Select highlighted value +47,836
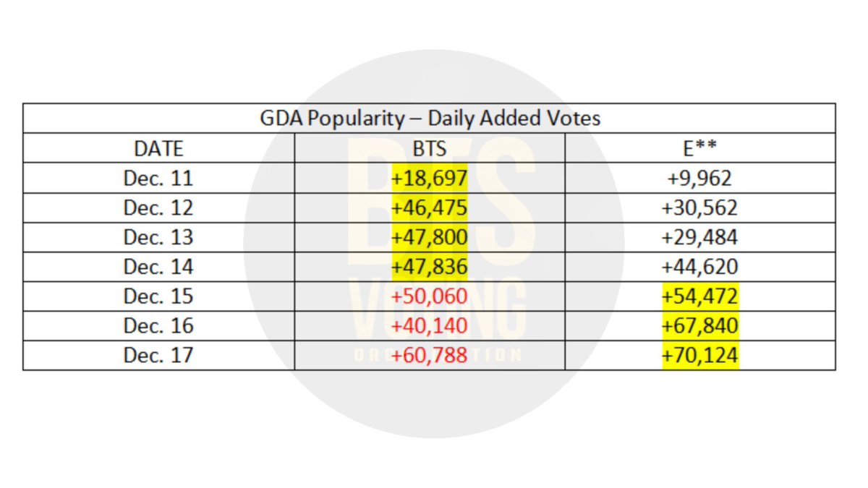This screenshot has height=488, width=868. coord(430,267)
